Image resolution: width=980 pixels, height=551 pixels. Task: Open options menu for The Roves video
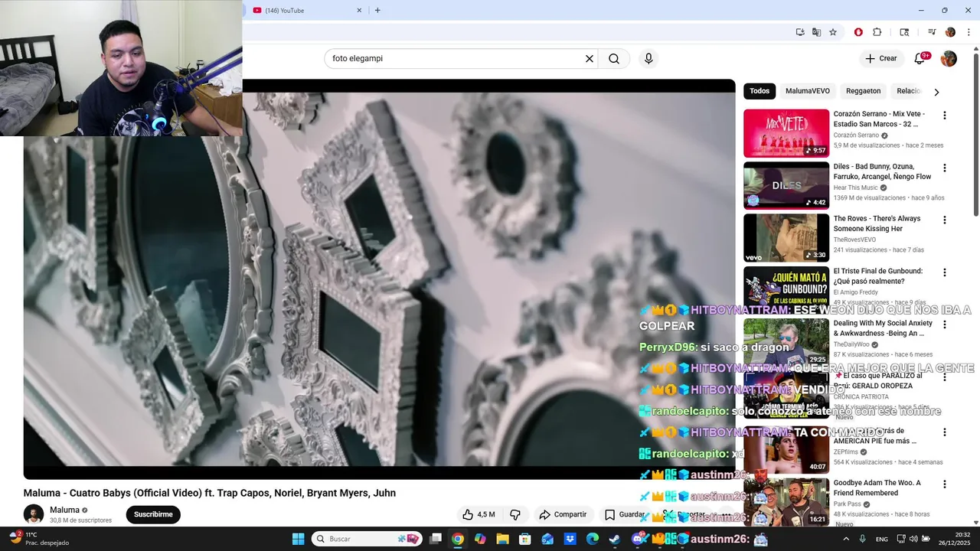[x=945, y=220]
